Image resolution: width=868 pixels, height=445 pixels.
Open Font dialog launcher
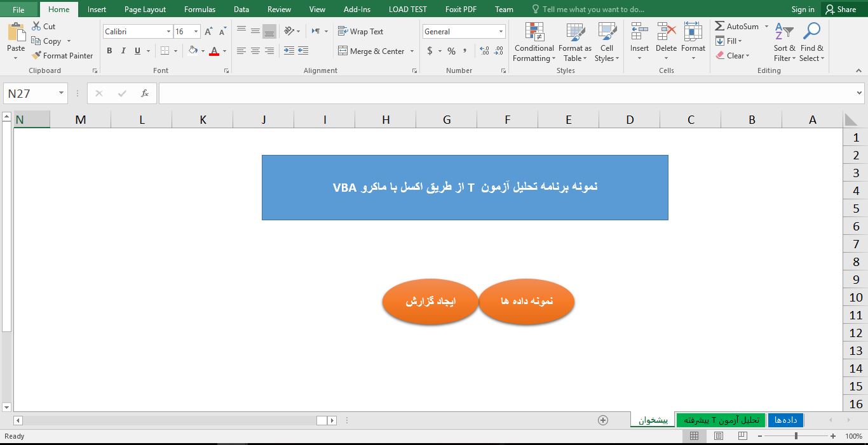click(x=226, y=71)
